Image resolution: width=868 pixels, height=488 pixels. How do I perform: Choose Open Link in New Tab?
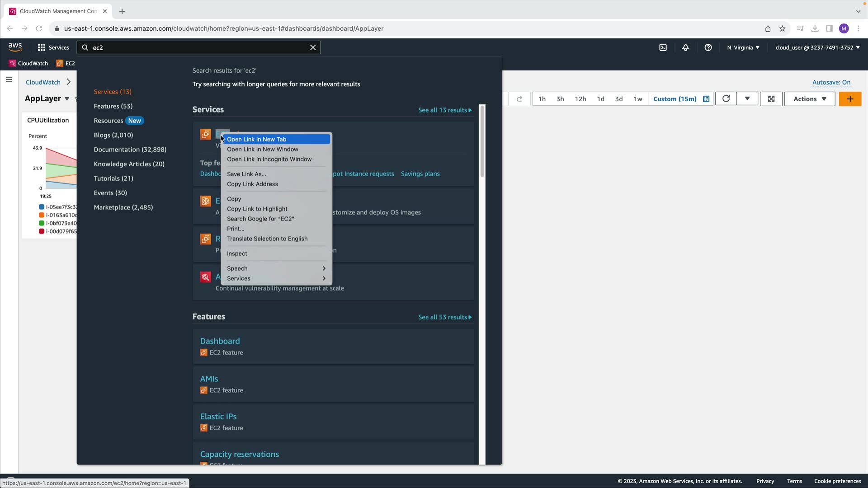(256, 139)
